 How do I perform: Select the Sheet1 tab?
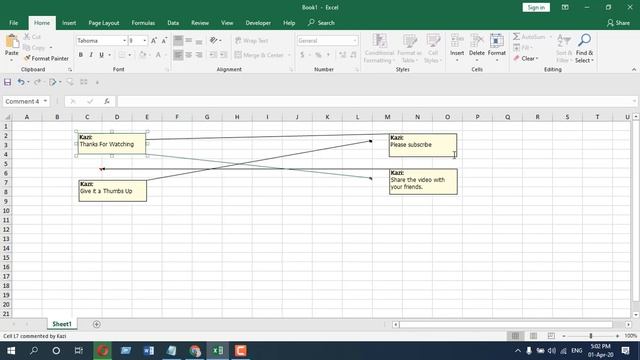pyautogui.click(x=62, y=324)
